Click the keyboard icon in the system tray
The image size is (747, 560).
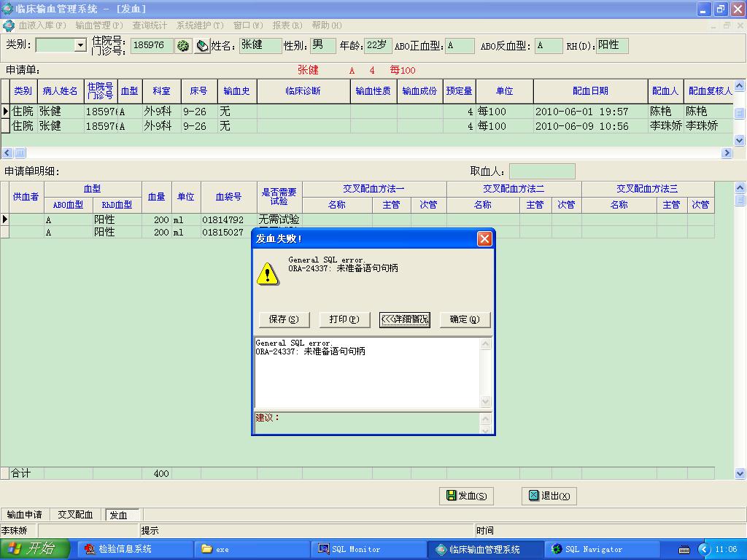(x=684, y=550)
